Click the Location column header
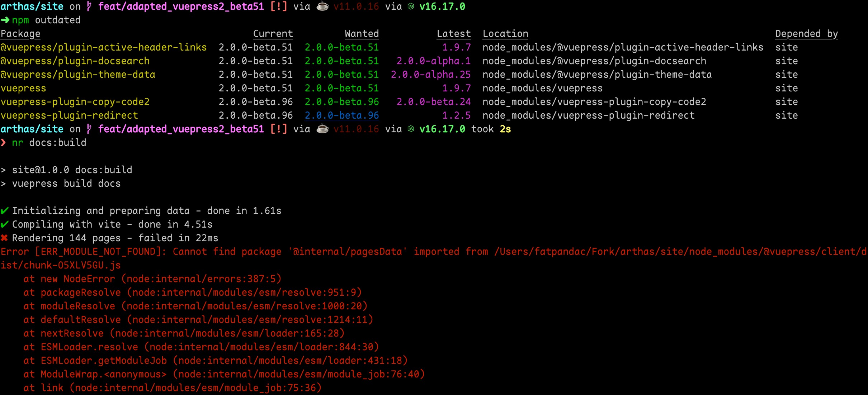The width and height of the screenshot is (868, 395). 505,34
